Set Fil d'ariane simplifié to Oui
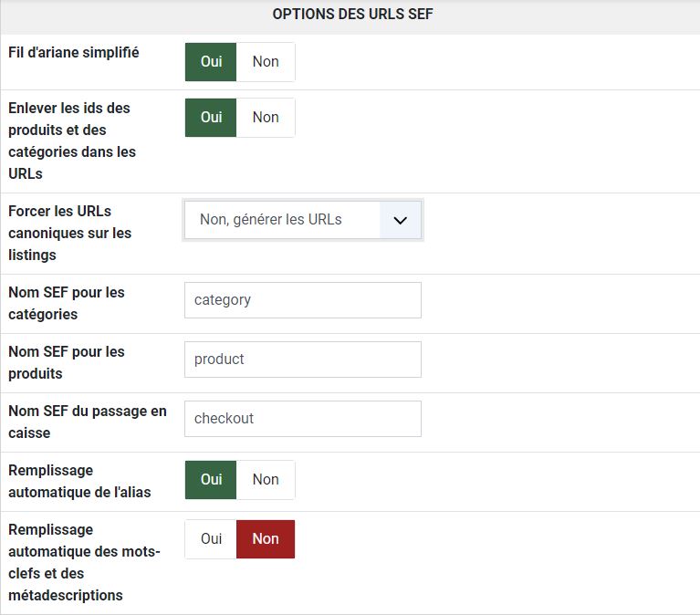The height and width of the screenshot is (615, 700). (211, 62)
